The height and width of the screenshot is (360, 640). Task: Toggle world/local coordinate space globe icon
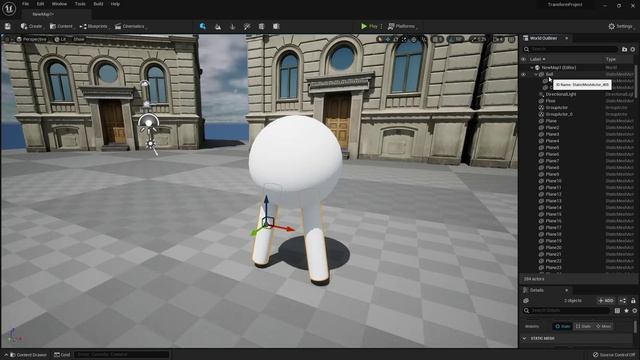coord(414,39)
